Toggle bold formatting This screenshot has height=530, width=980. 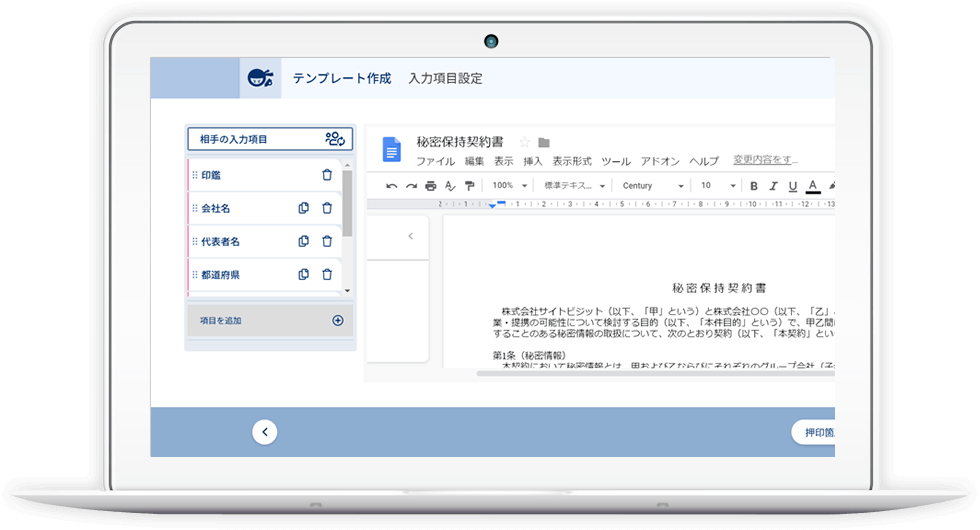coord(754,186)
